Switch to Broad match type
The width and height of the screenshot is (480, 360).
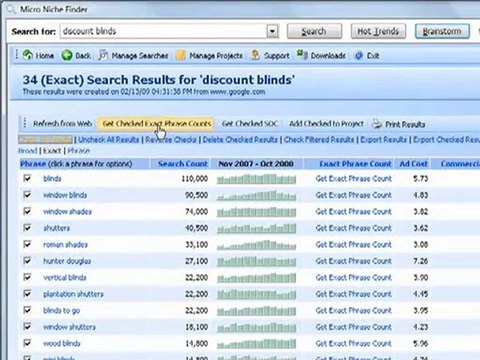[x=28, y=151]
